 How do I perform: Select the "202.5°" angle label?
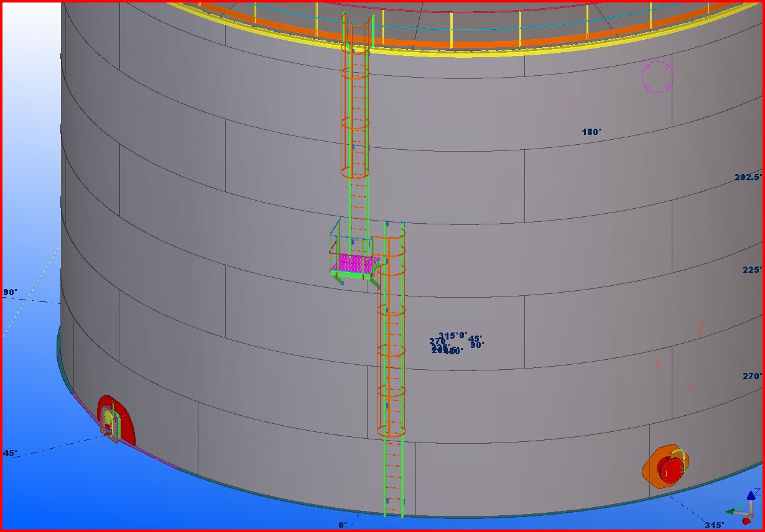pyautogui.click(x=748, y=177)
